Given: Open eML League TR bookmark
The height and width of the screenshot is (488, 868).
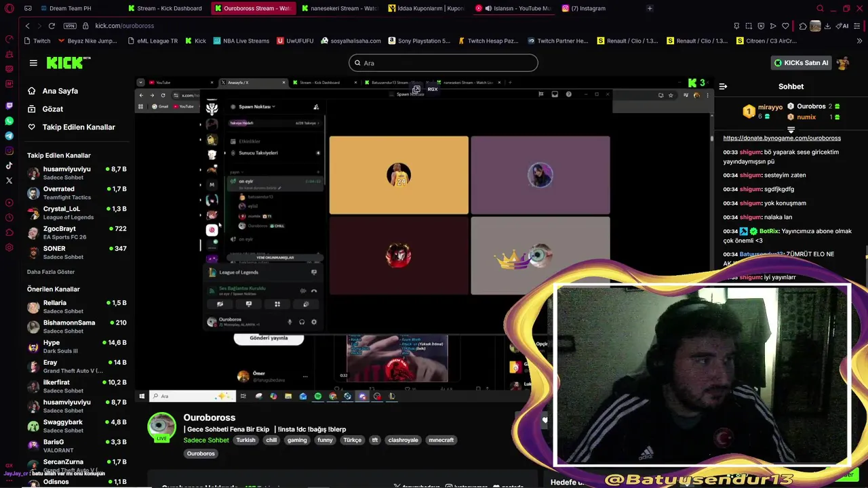Looking at the screenshot, I should coord(153,41).
